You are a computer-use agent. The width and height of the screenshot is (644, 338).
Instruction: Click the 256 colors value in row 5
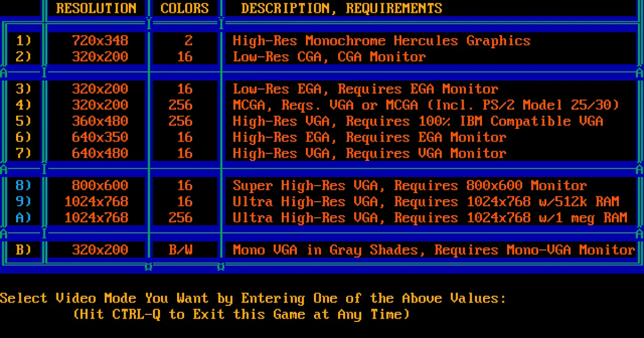click(180, 121)
